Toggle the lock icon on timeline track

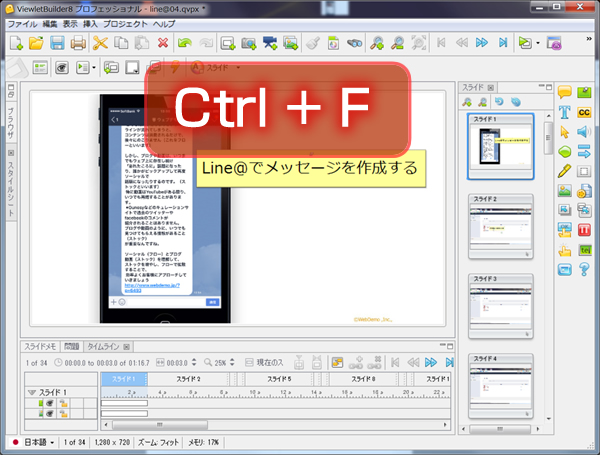pos(61,403)
